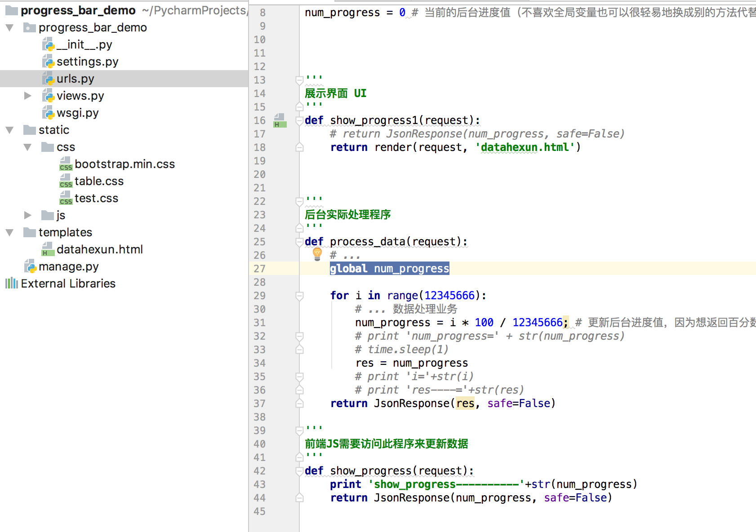Viewport: 756px width, 532px height.
Task: Collapse the progress_bar_demo folder
Action: pyautogui.click(x=9, y=27)
